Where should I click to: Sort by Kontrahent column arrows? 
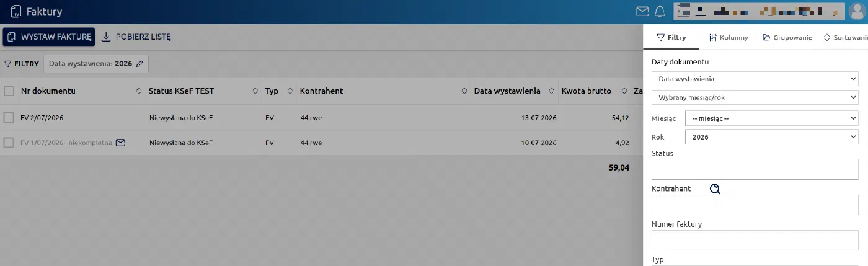pyautogui.click(x=464, y=91)
